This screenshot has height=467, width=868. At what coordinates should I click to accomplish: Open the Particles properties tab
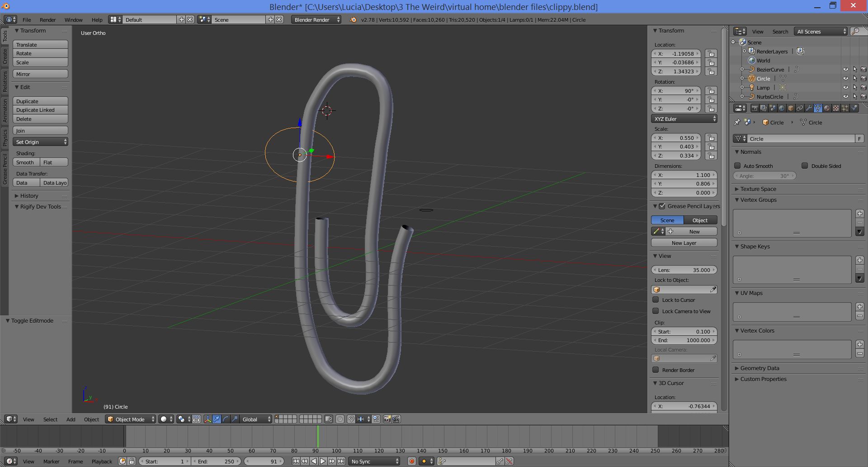pos(845,108)
